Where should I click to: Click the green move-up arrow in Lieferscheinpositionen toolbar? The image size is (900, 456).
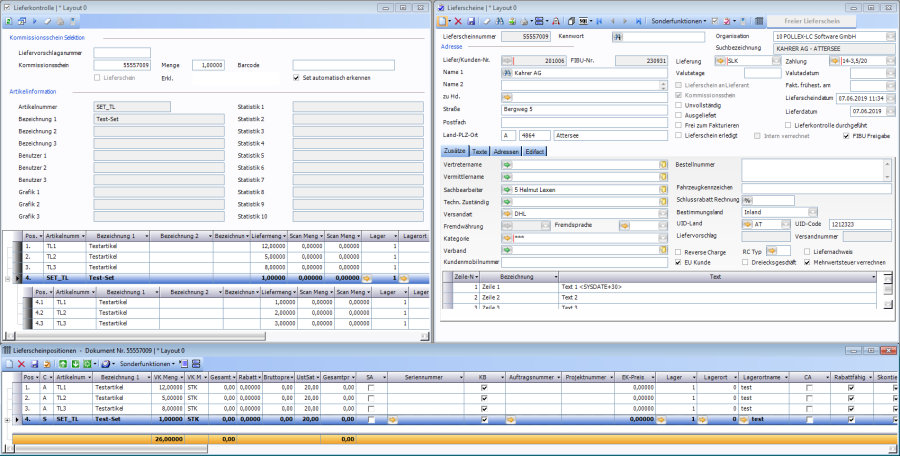pyautogui.click(x=62, y=364)
